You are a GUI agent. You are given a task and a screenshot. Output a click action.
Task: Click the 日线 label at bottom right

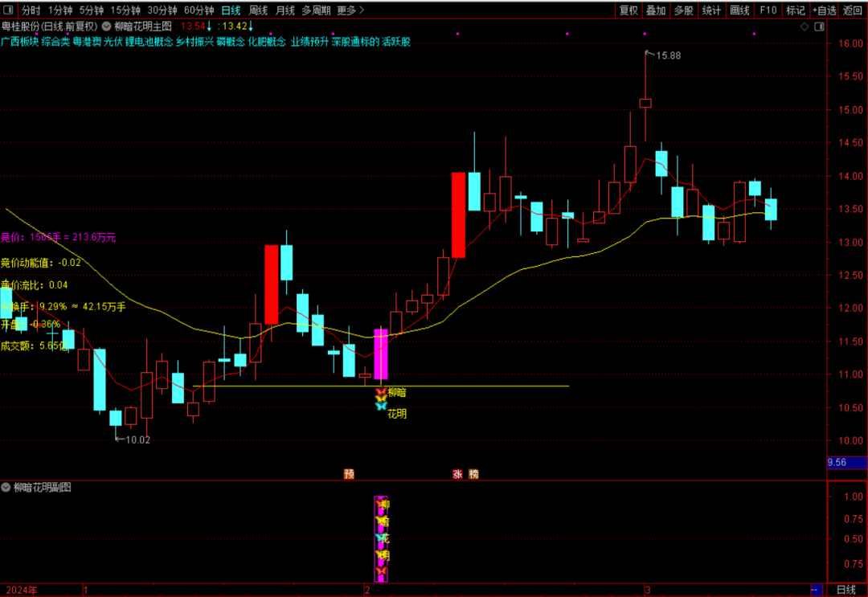(845, 590)
